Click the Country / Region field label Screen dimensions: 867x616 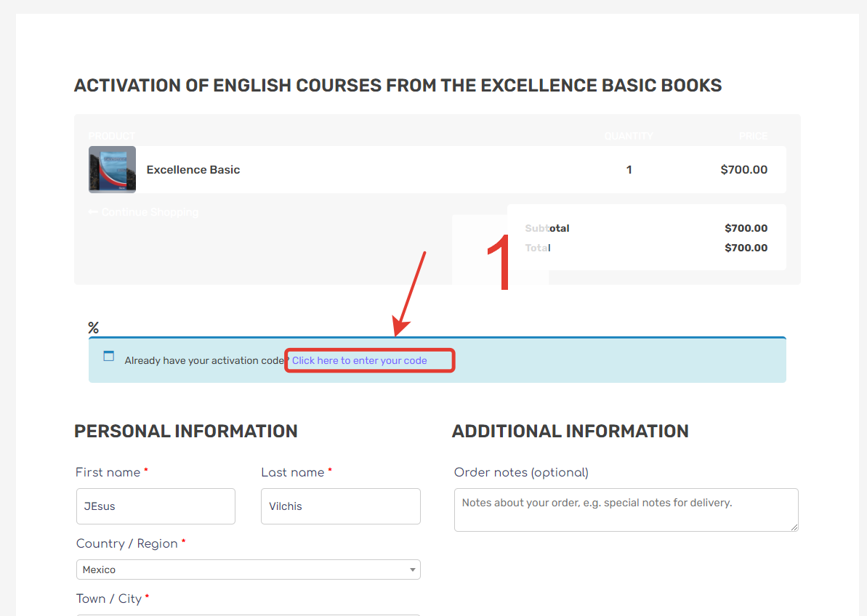click(127, 543)
